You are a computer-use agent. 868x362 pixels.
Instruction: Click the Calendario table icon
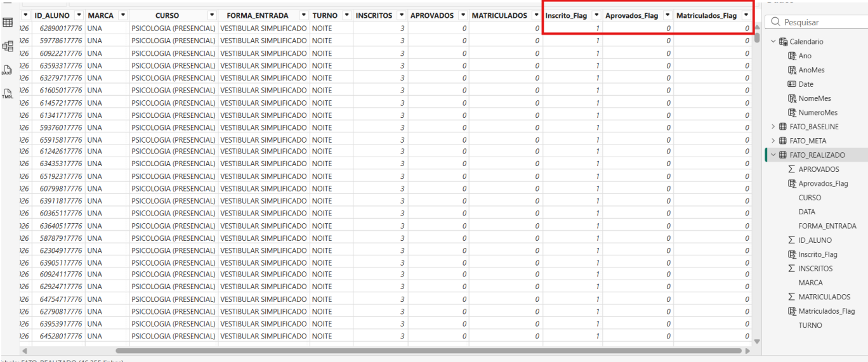click(x=784, y=42)
